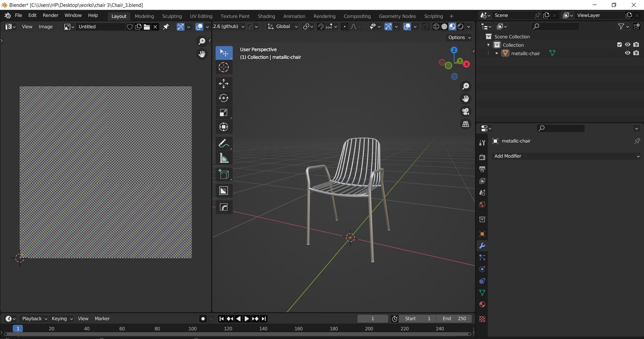Toggle Collection viewport visibility eye
This screenshot has width=644, height=339.
[628, 45]
